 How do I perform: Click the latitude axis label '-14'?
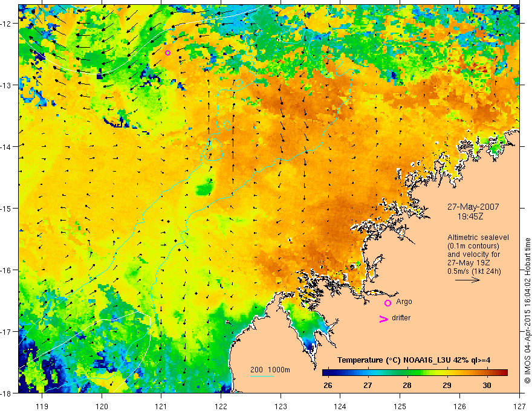pos(6,146)
